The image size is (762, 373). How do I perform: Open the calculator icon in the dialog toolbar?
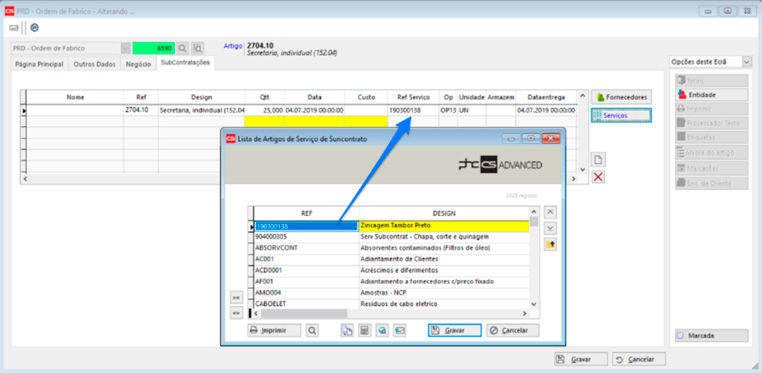364,331
